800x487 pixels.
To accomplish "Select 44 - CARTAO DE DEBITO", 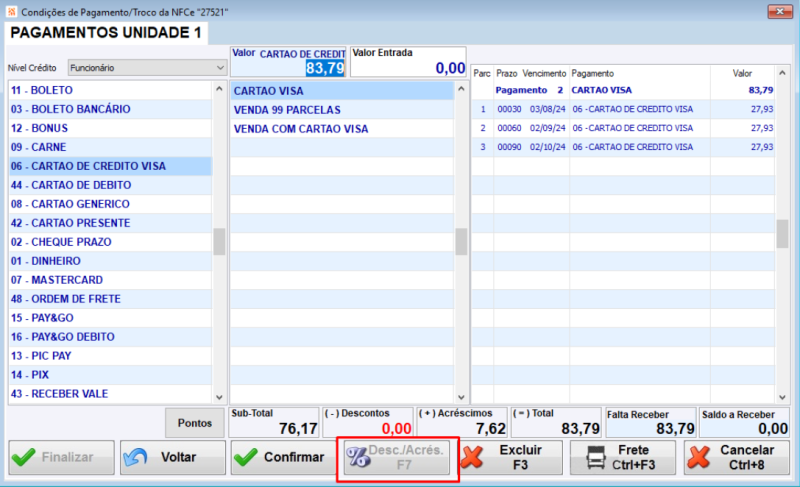I will point(110,185).
